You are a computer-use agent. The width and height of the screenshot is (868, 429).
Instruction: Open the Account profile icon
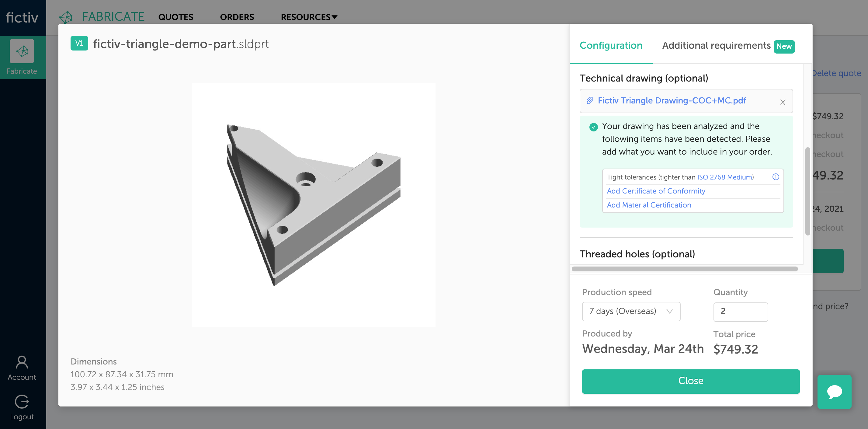point(22,362)
